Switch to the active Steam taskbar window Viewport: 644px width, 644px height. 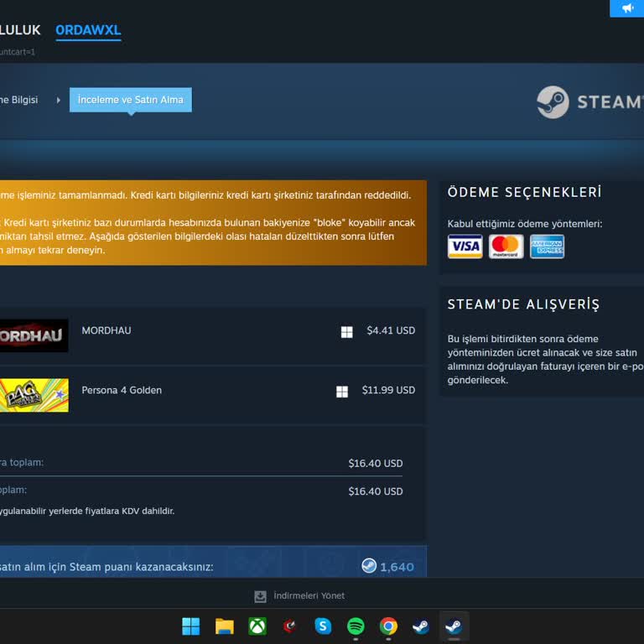point(454,626)
